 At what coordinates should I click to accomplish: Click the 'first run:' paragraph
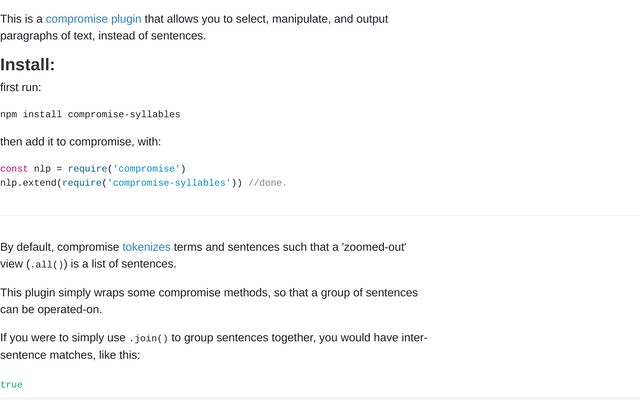pos(20,87)
